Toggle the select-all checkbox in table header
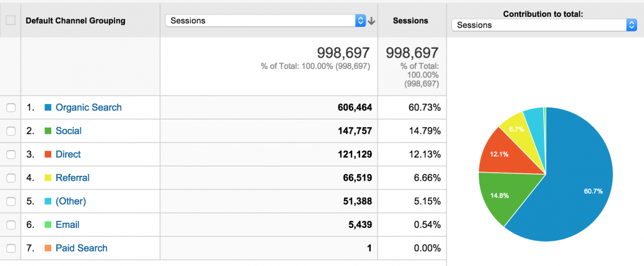Screen dimensions: 644x266 (11, 20)
